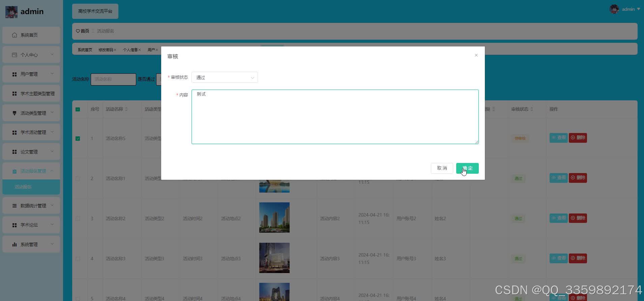Expand 数据统计管理 sidebar menu

point(31,205)
